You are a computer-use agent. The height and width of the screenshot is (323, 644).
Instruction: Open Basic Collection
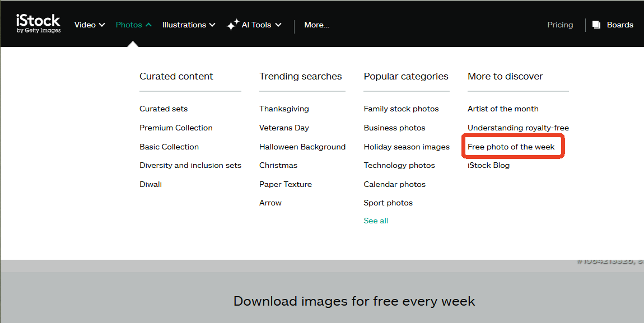169,147
